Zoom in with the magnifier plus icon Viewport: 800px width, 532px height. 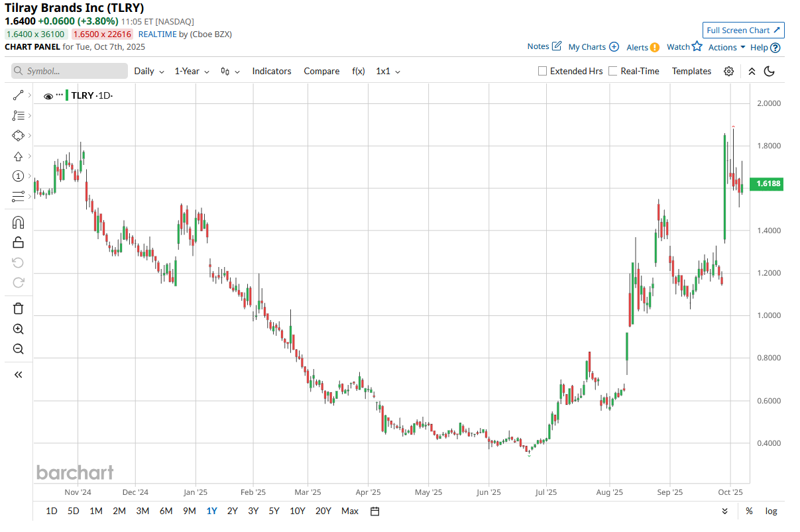18,329
